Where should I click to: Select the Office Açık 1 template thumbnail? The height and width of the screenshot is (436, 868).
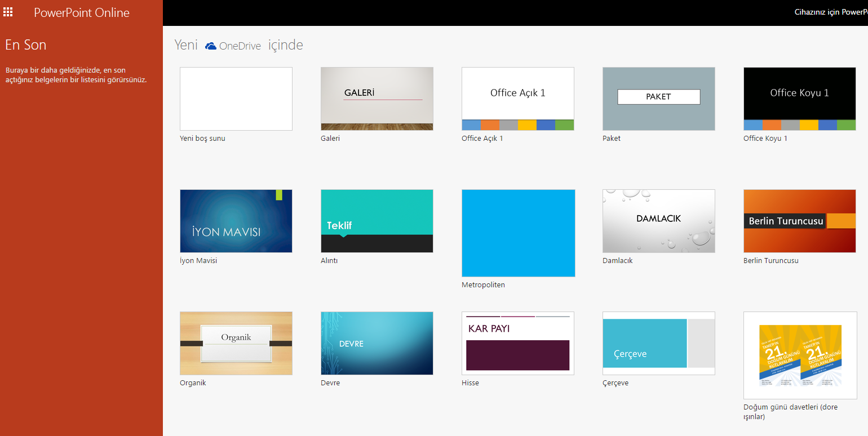point(518,99)
